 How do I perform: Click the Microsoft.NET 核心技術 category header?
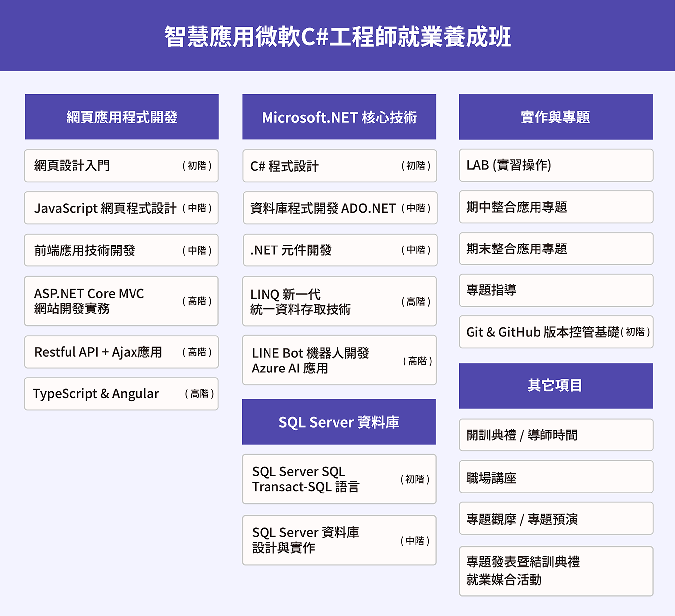(x=339, y=117)
